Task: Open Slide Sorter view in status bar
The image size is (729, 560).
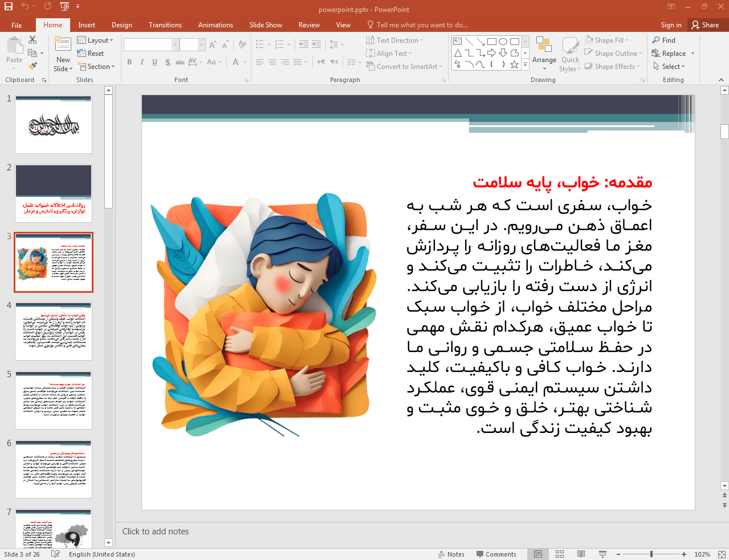Action: pyautogui.click(x=559, y=554)
